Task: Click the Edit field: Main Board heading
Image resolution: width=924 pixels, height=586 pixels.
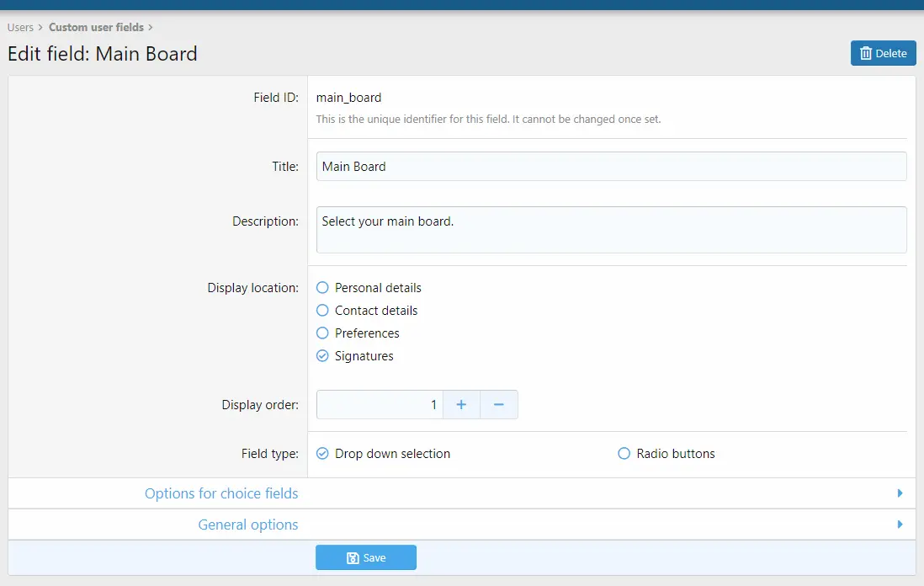Action: pyautogui.click(x=102, y=54)
